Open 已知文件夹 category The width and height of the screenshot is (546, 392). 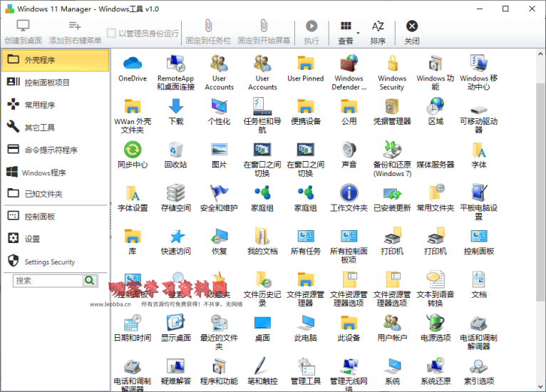pyautogui.click(x=56, y=194)
